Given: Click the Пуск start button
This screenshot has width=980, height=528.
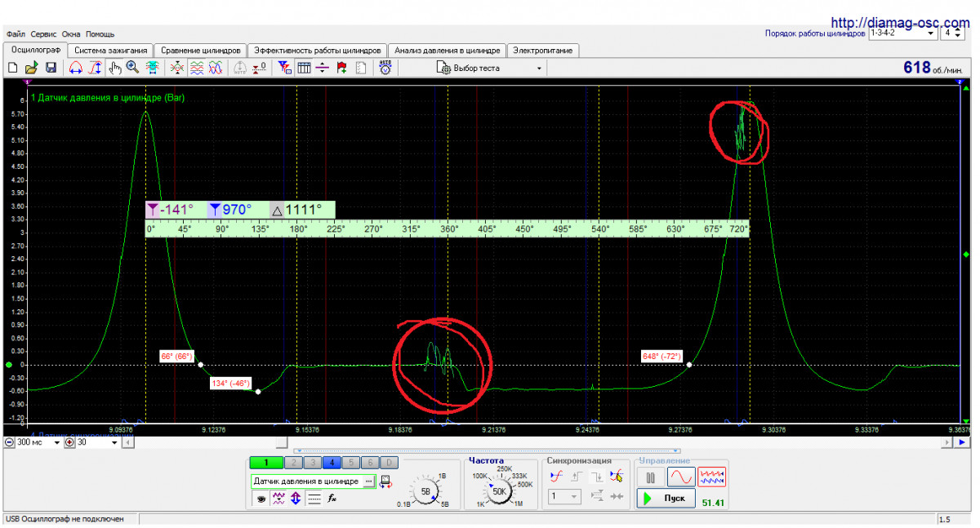Looking at the screenshot, I should pos(666,499).
